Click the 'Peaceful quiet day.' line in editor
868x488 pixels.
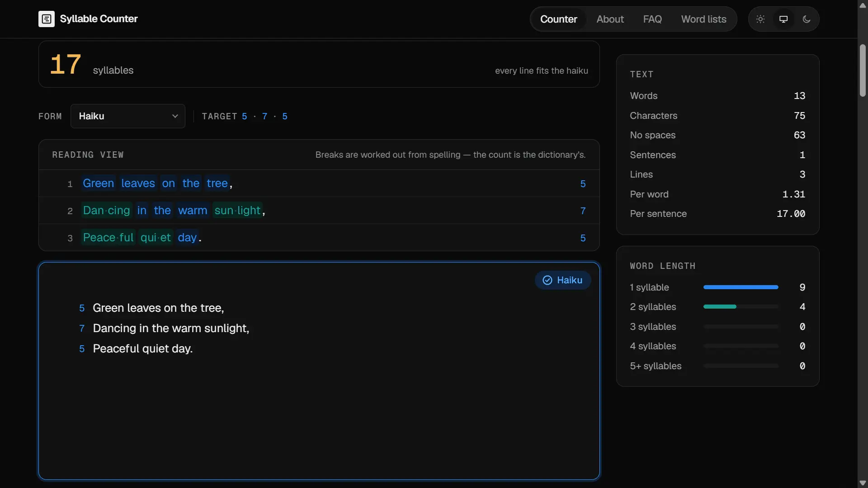[142, 349]
